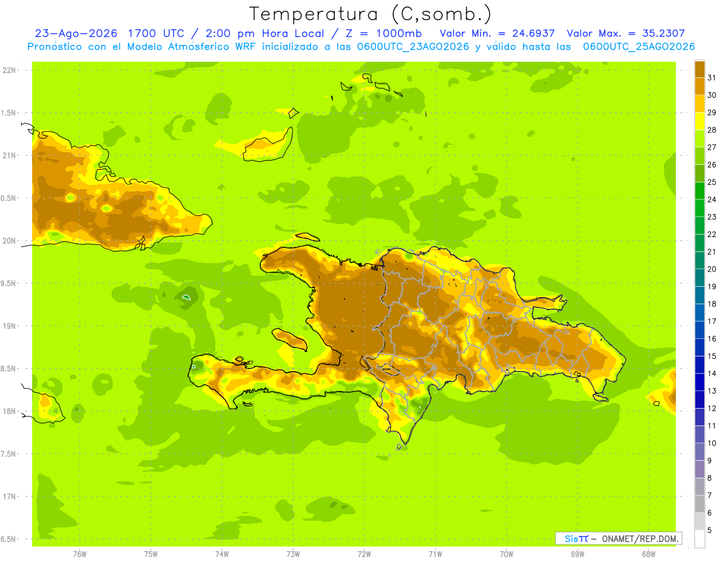Click the '76W' longitude label
This screenshot has height=562, width=728.
[79, 554]
